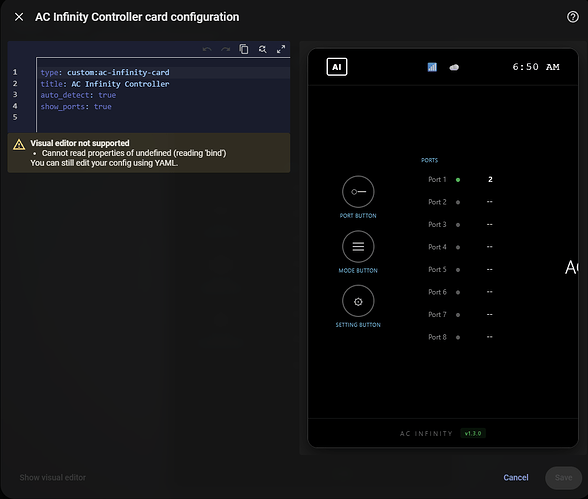
Task: Select the Port 1 status dot
Action: click(x=458, y=180)
